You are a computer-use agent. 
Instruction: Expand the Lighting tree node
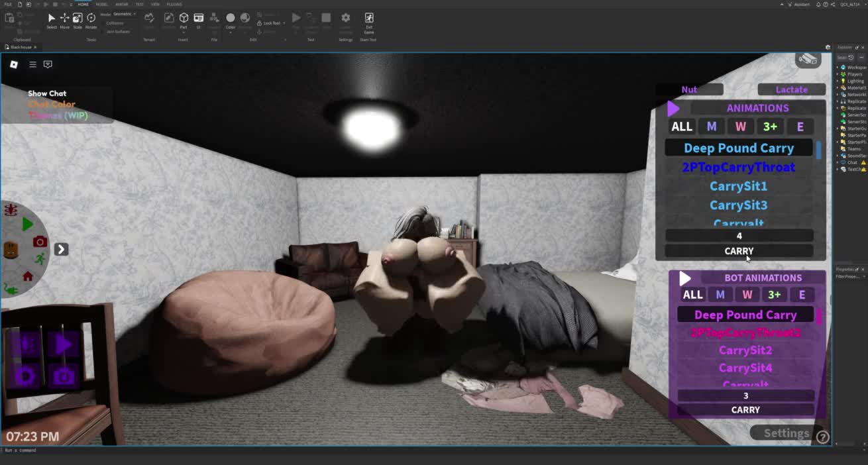point(838,81)
